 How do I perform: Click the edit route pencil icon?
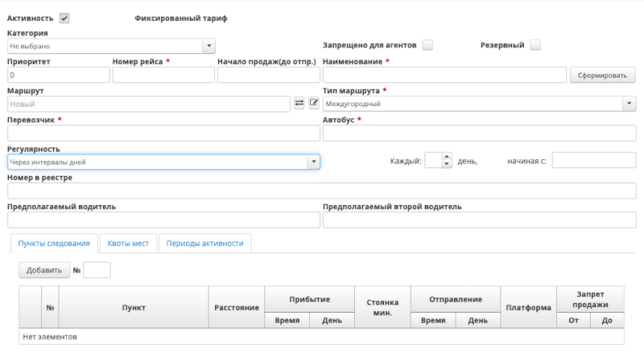[x=314, y=104]
